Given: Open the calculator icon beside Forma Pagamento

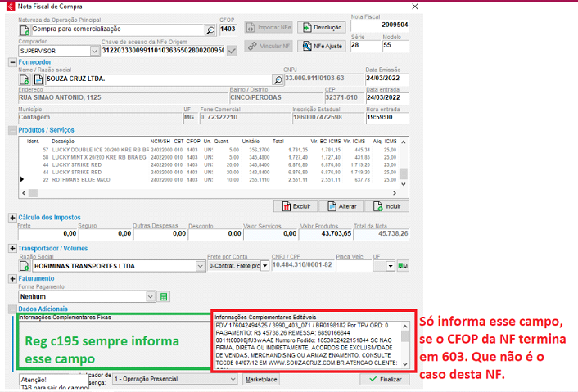Looking at the screenshot, I should 164,296.
